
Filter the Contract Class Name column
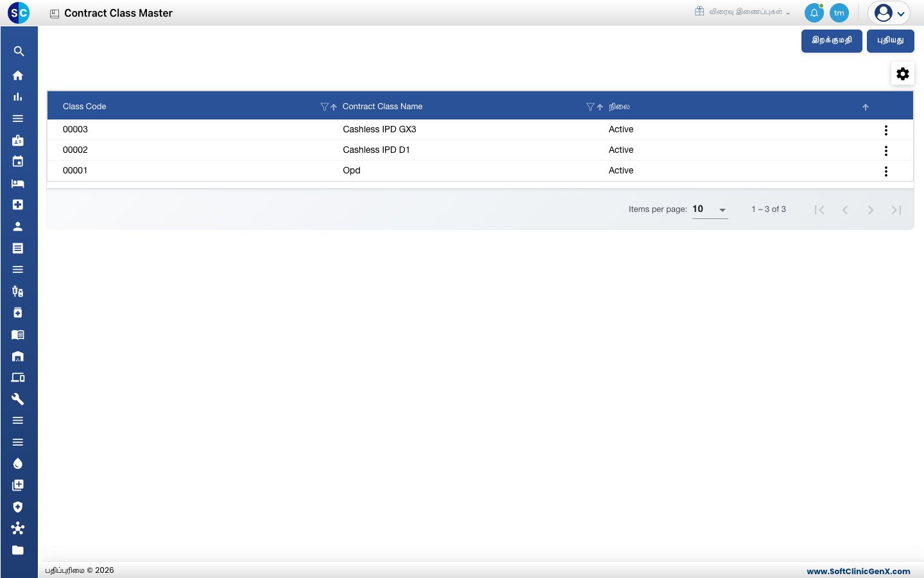click(590, 107)
